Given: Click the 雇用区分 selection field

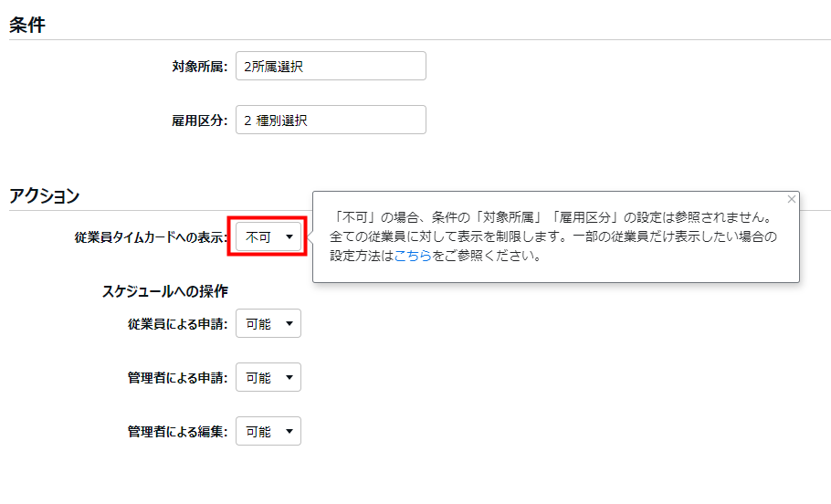Looking at the screenshot, I should 331,120.
